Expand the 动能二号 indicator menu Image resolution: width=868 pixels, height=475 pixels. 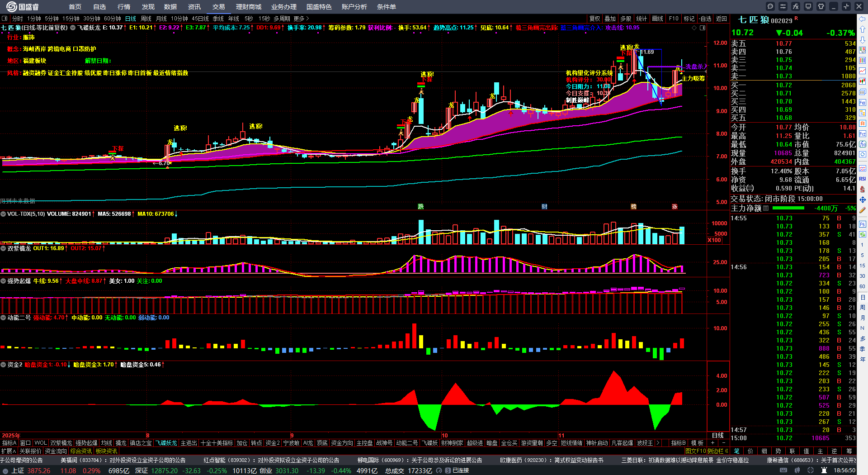[3, 318]
